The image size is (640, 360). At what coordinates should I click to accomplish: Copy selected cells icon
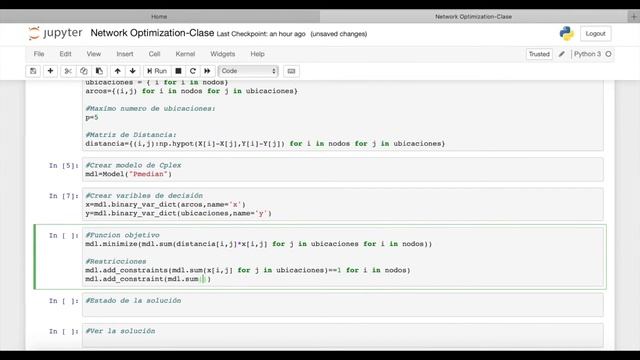[84, 71]
